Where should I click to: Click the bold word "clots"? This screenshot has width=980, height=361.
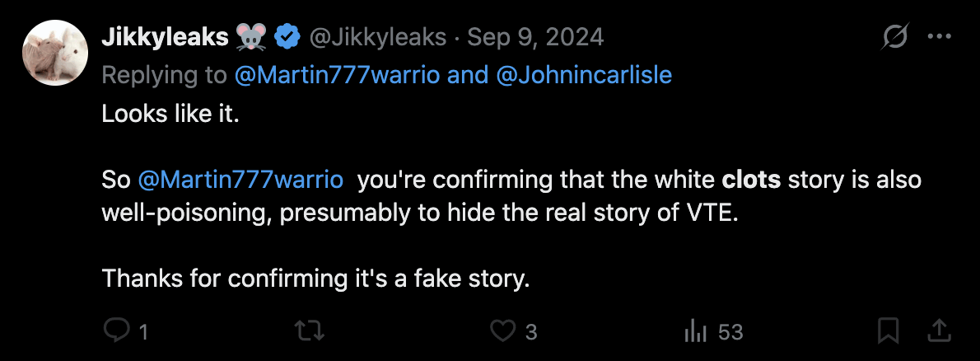[x=751, y=180]
